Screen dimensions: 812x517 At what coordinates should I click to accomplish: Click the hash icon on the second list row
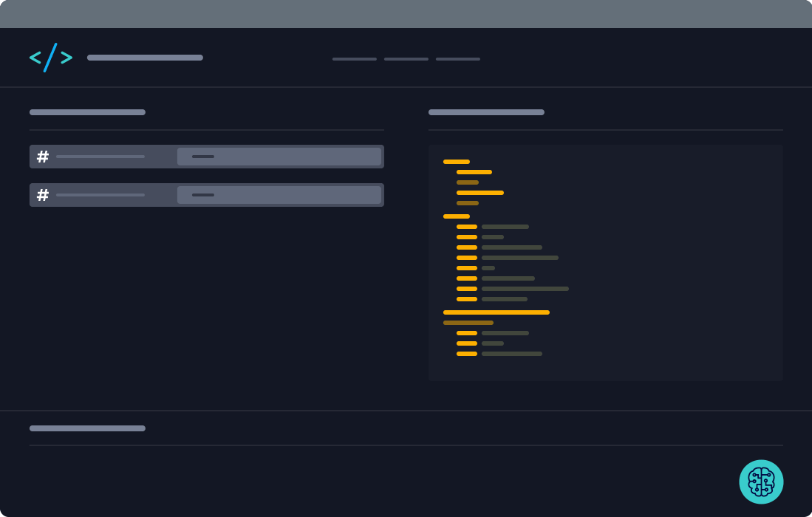coord(43,195)
